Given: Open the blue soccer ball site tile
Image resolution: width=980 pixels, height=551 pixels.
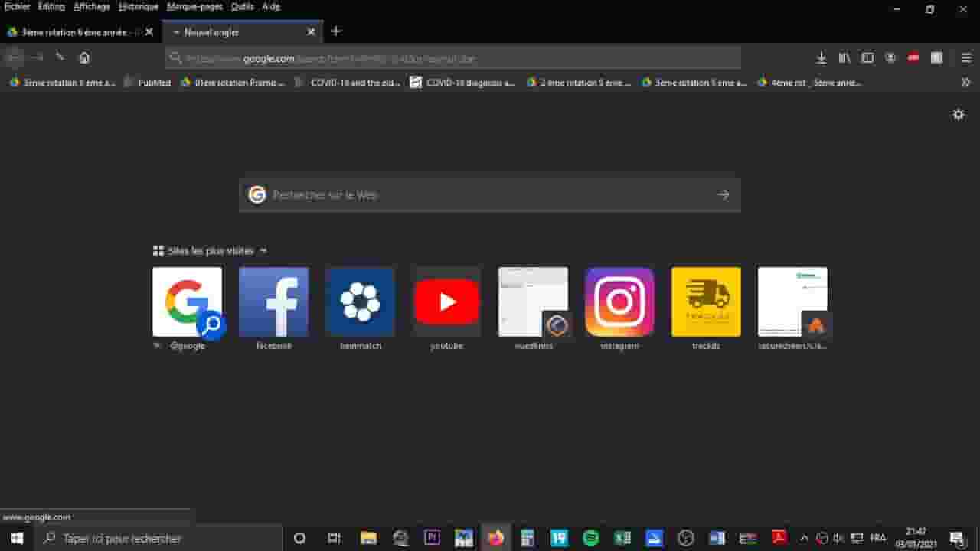Looking at the screenshot, I should point(361,302).
